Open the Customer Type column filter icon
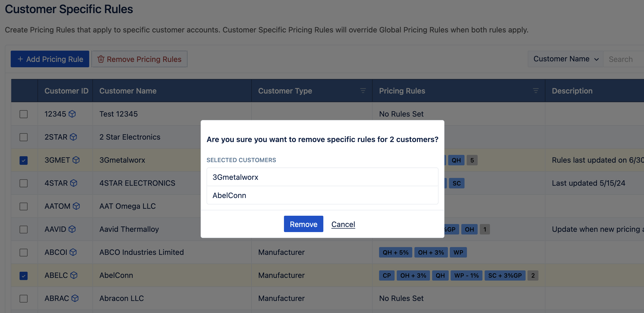This screenshot has width=644, height=313. click(363, 91)
